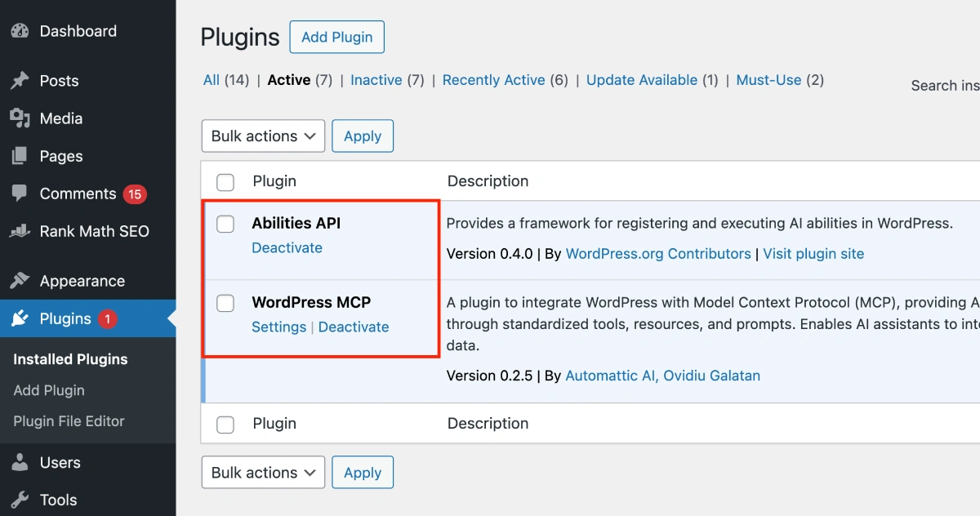Select all plugins via header checkbox
The width and height of the screenshot is (980, 516).
point(225,182)
